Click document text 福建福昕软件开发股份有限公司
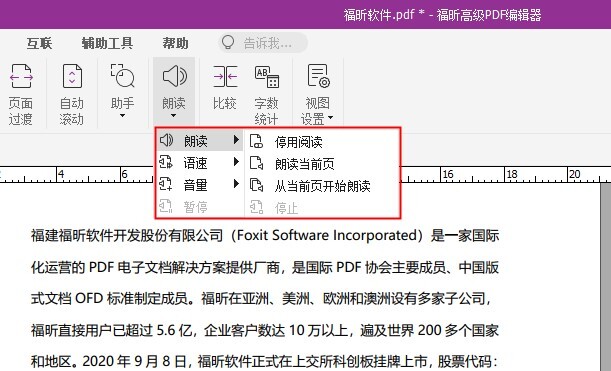Image resolution: width=611 pixels, height=371 pixels. (x=127, y=235)
